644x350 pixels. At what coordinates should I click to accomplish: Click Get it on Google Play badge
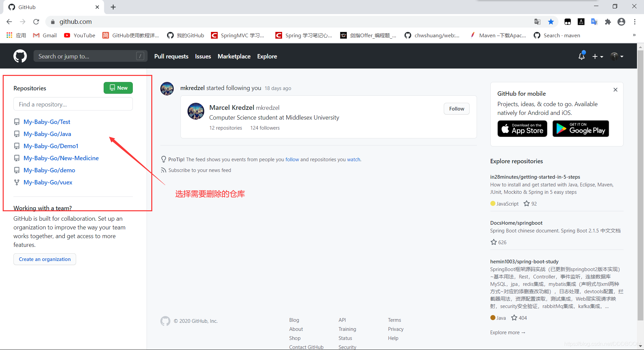581,129
